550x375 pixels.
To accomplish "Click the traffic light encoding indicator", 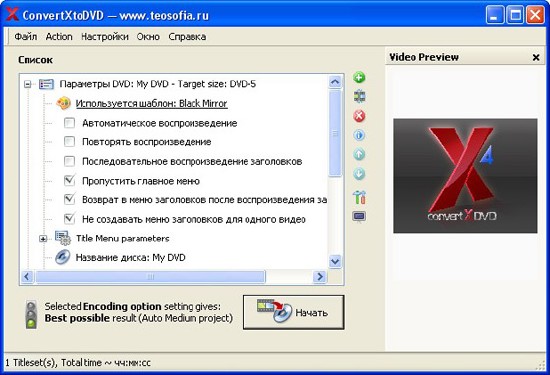I will 31,314.
